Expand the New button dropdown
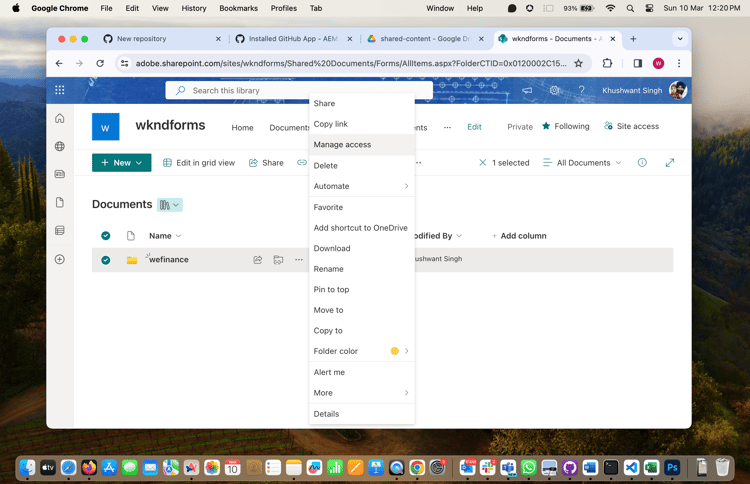 click(x=139, y=163)
